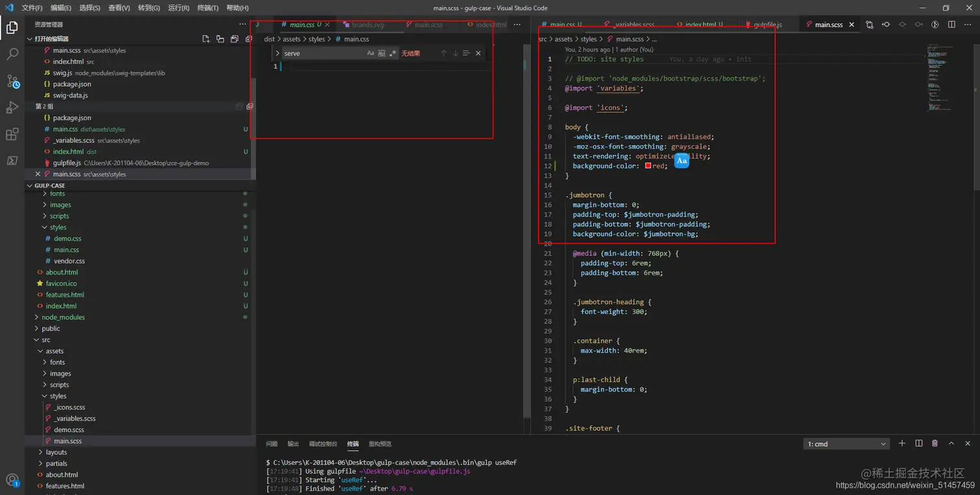
Task: Close main.scss in open editors list
Action: (x=38, y=174)
